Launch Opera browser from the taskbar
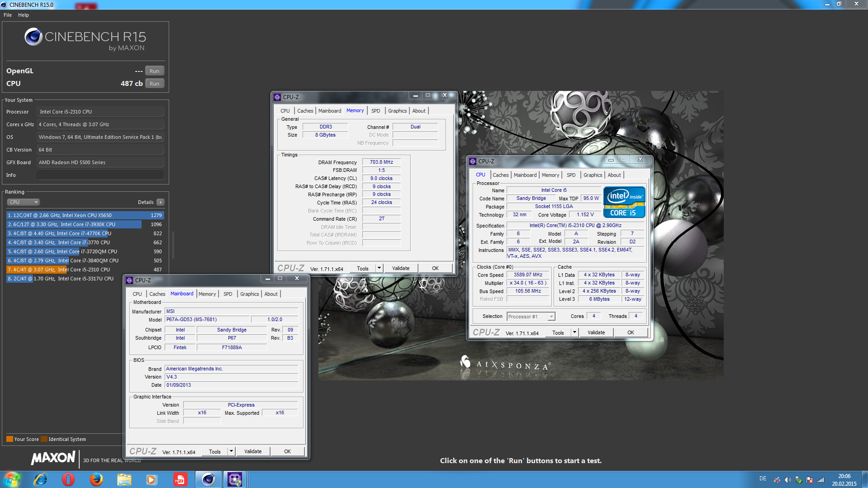This screenshot has width=868, height=488. tap(68, 479)
